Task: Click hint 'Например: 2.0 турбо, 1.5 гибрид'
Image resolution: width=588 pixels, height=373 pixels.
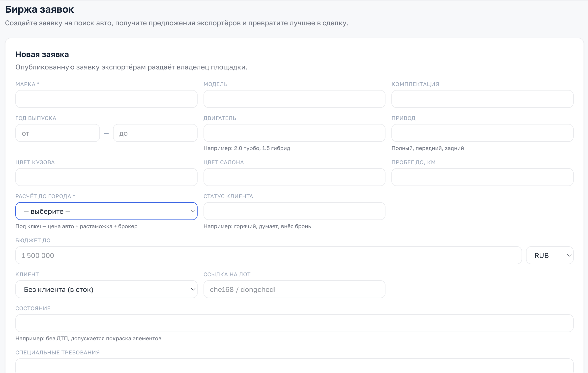Action: (247, 148)
